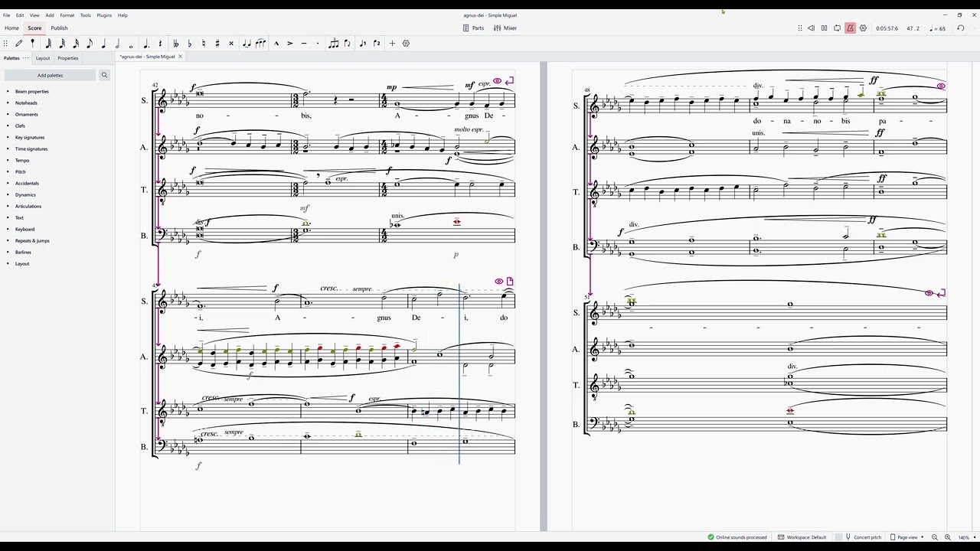This screenshot has height=551, width=980.
Task: Open the Mixer panel
Action: pyautogui.click(x=505, y=28)
